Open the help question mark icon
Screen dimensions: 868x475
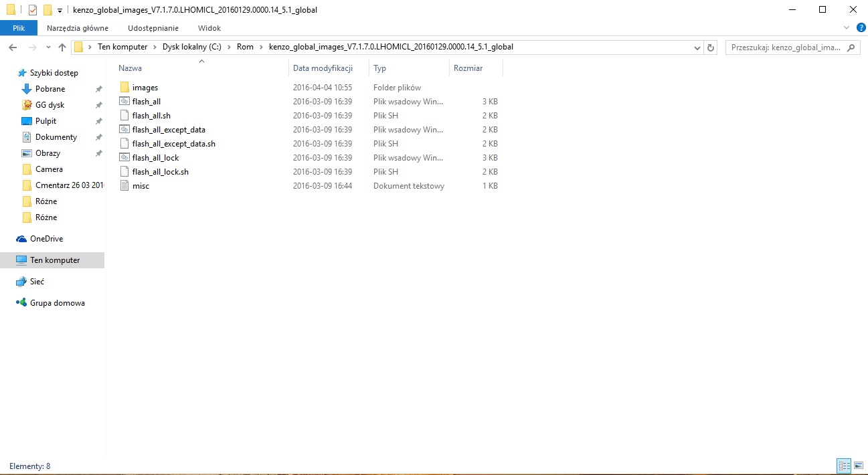click(x=861, y=27)
